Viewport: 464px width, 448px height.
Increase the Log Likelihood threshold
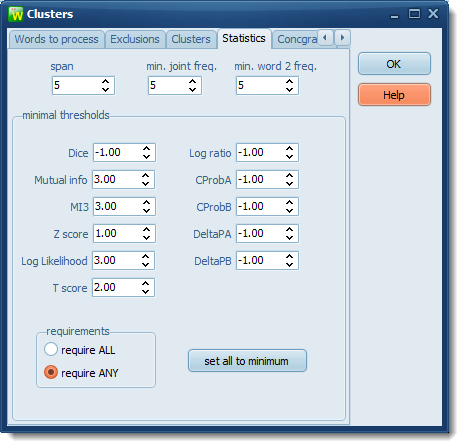pos(145,256)
